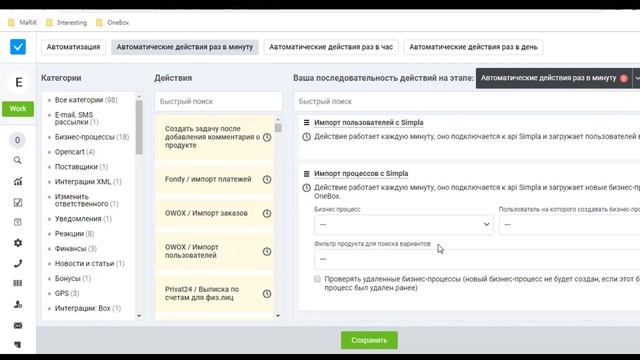Switch to Автоматические действия раз в час tab
Screen dimensions: 640x360
(331, 47)
